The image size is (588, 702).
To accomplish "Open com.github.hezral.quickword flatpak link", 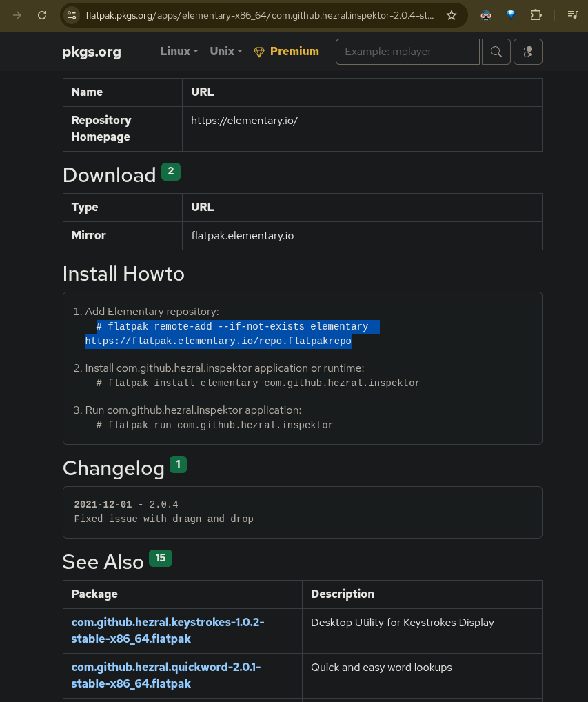I will tap(166, 675).
